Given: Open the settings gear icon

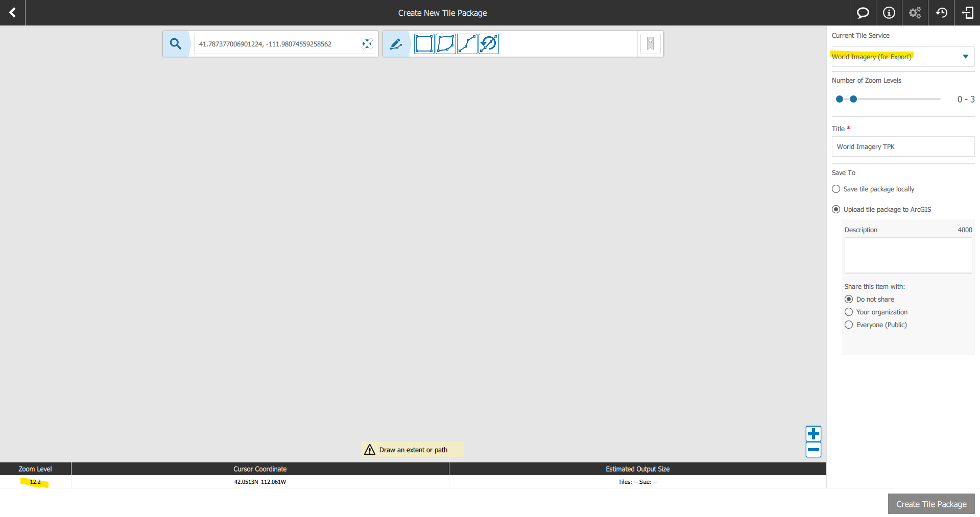Looking at the screenshot, I should pos(914,13).
